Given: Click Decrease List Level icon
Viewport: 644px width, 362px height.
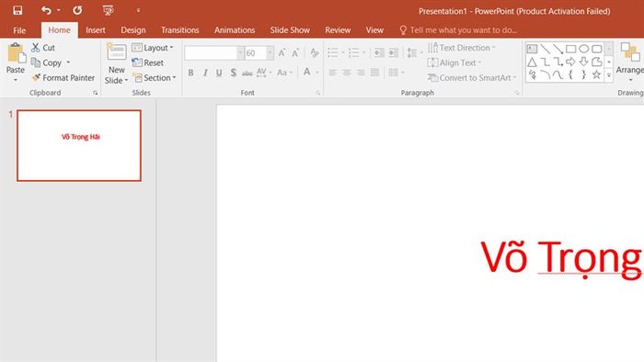Looking at the screenshot, I should click(379, 52).
